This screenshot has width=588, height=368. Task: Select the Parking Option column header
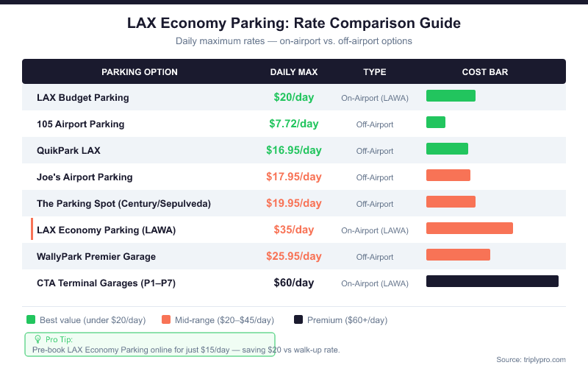(140, 72)
